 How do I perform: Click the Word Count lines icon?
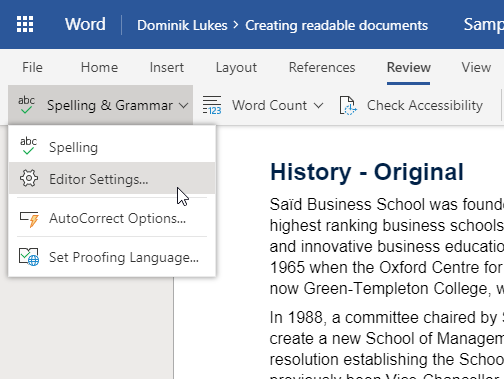point(212,105)
